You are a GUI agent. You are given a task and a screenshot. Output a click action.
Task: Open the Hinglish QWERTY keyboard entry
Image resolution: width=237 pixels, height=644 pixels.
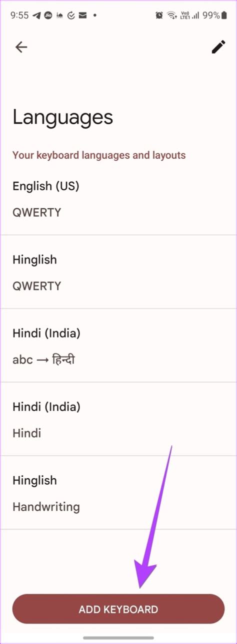click(x=118, y=272)
